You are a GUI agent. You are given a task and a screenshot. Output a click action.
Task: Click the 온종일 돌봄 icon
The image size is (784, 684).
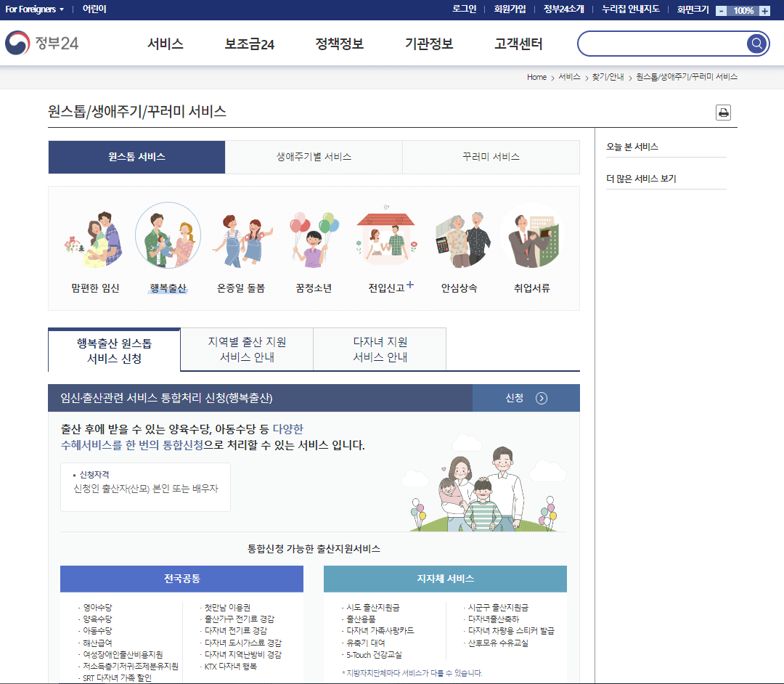point(240,240)
